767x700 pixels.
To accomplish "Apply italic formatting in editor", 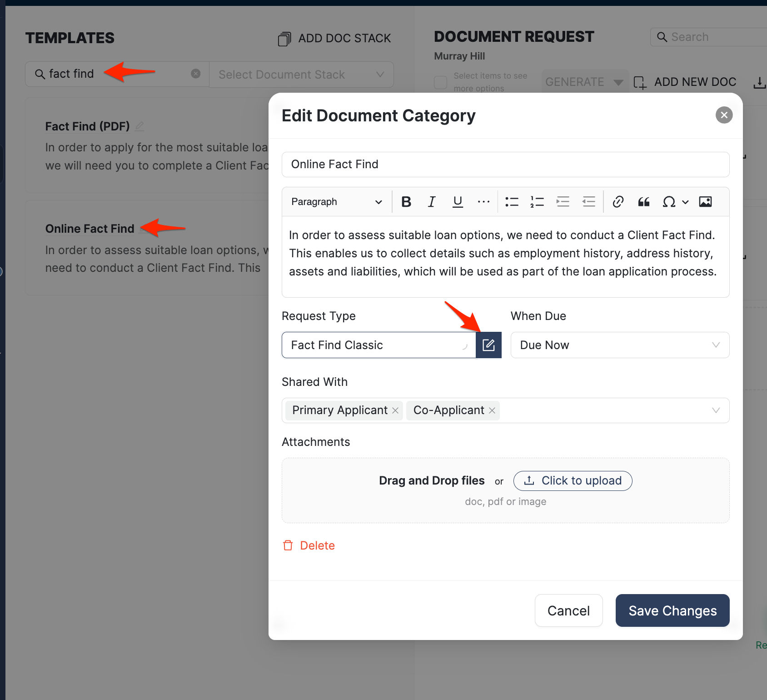I will click(x=432, y=202).
